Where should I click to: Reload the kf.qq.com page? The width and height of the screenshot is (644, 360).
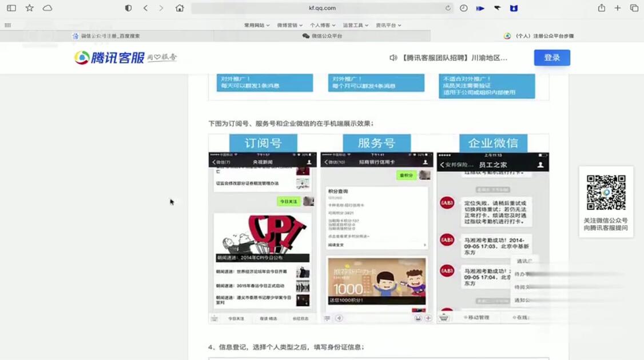448,8
